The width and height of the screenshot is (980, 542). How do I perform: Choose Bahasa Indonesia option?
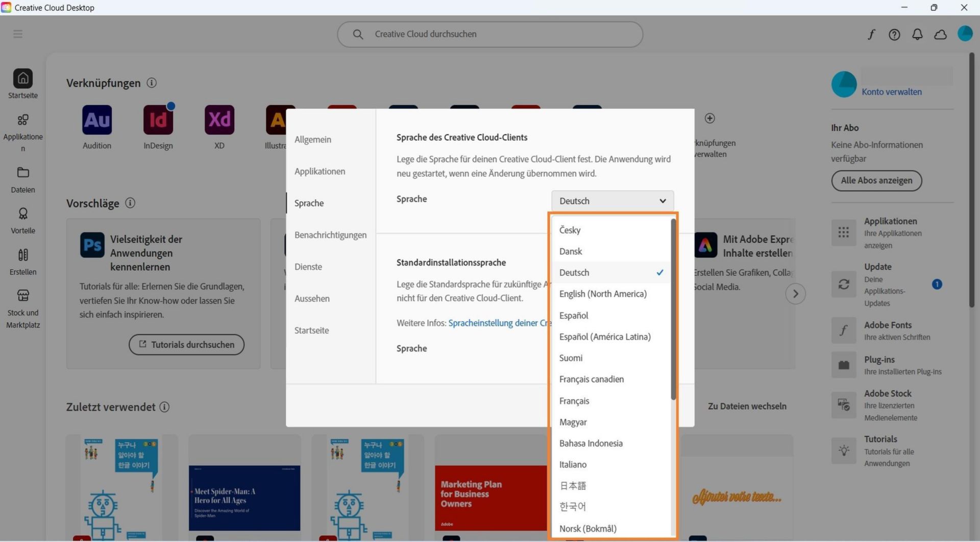(x=611, y=443)
